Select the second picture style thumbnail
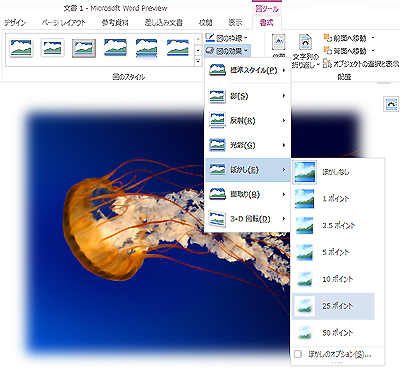This screenshot has height=371, width=400. [x=52, y=48]
